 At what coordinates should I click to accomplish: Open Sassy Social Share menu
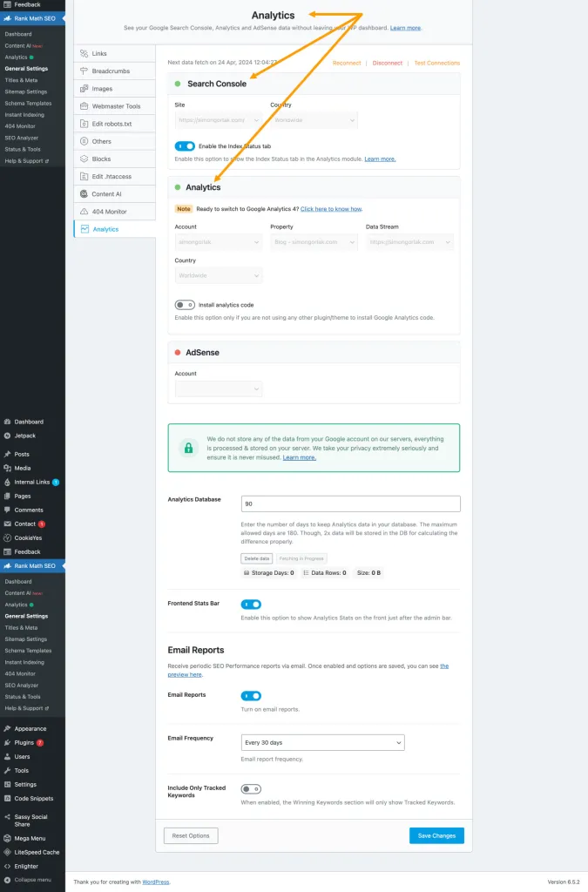pos(32,821)
